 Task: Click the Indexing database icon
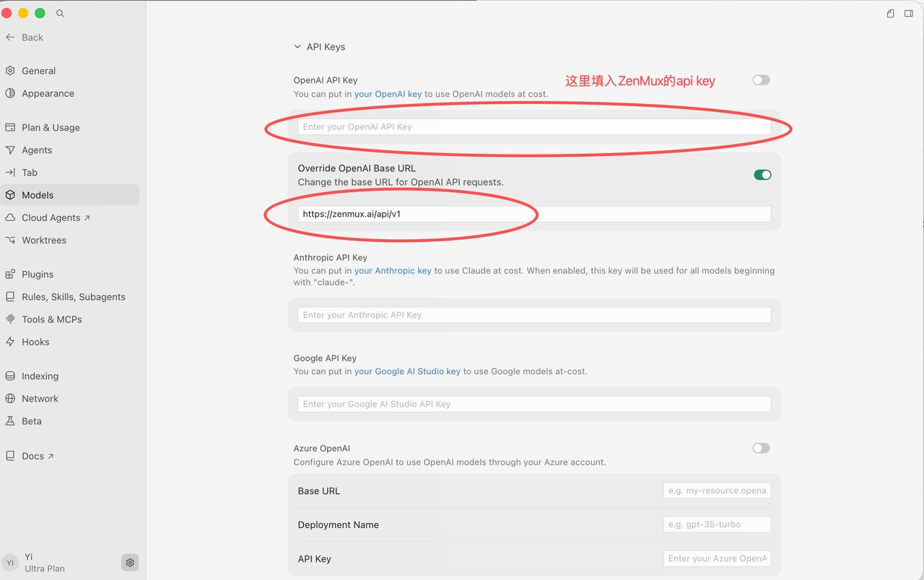coord(10,376)
